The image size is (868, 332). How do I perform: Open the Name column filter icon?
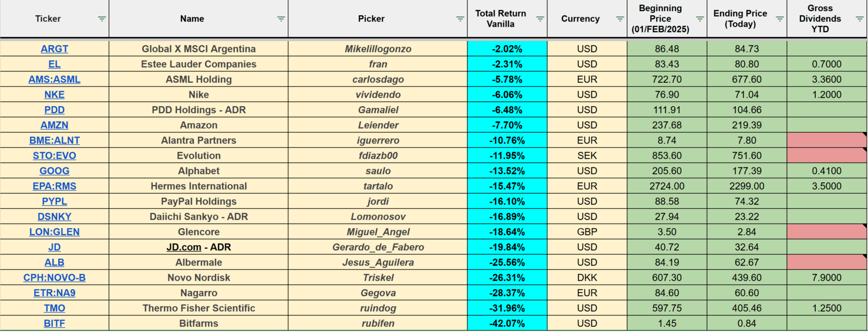click(x=281, y=19)
